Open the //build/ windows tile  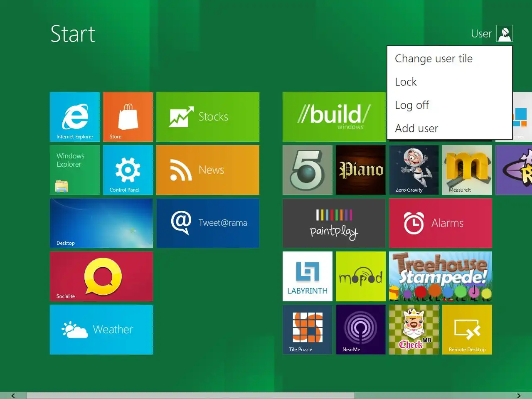click(x=334, y=117)
